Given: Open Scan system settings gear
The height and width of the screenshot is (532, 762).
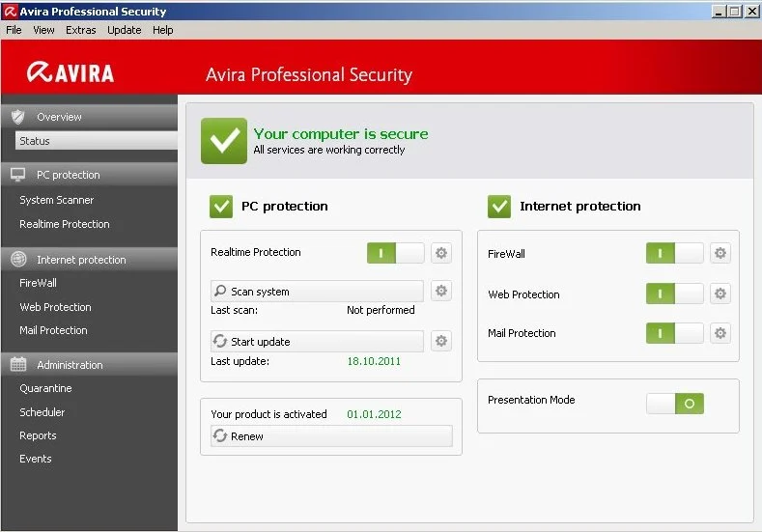Looking at the screenshot, I should pyautogui.click(x=440, y=291).
